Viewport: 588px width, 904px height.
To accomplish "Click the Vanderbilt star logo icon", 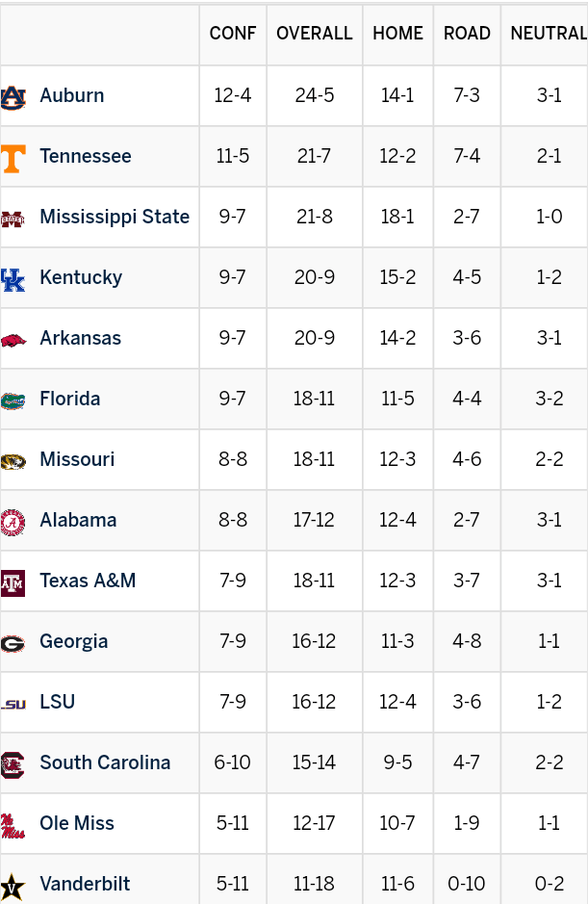I will 13,885.
